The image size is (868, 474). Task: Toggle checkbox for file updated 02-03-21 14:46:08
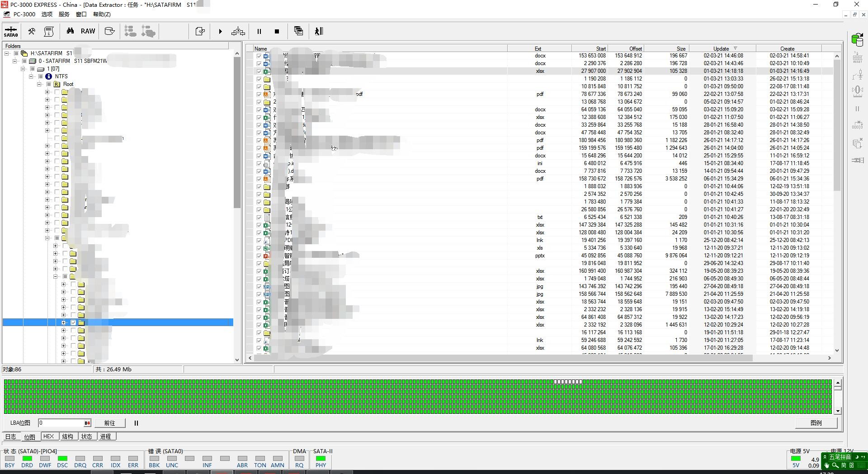259,56
